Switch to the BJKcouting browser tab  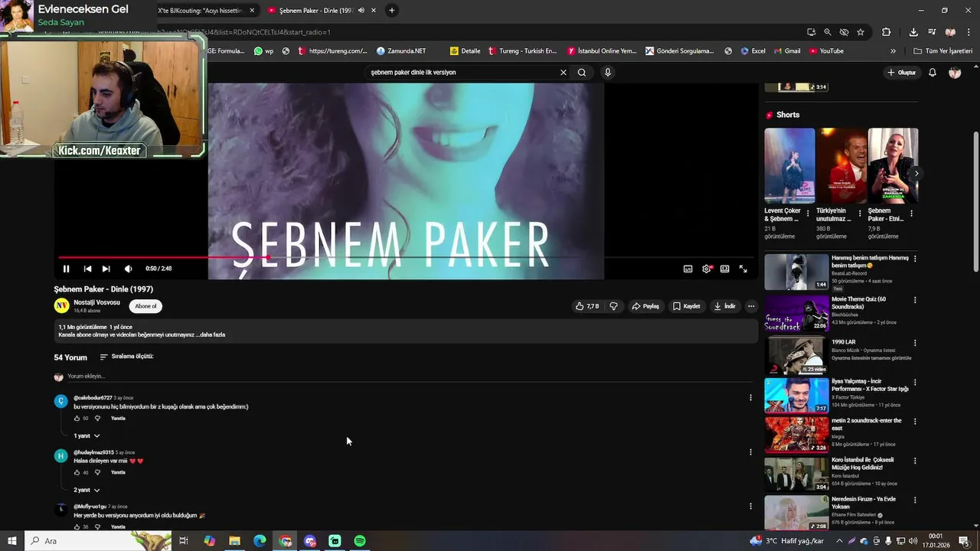(x=201, y=11)
